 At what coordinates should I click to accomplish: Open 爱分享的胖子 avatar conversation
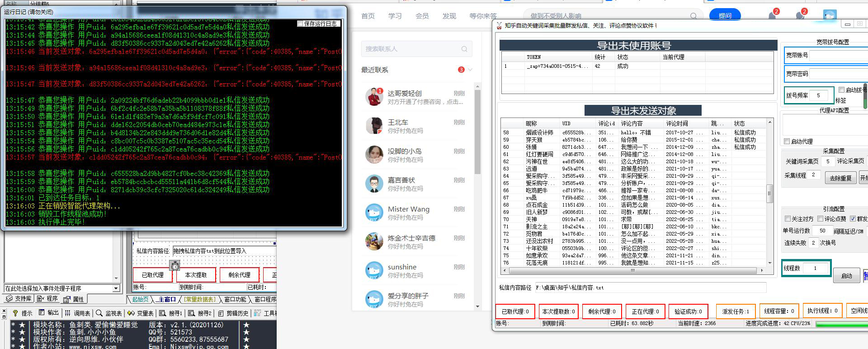(374, 299)
